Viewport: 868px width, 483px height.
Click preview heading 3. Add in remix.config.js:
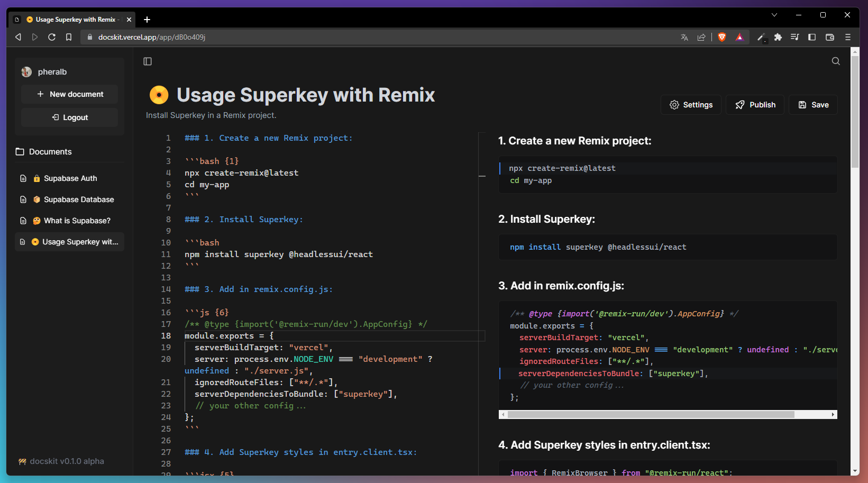click(x=561, y=286)
